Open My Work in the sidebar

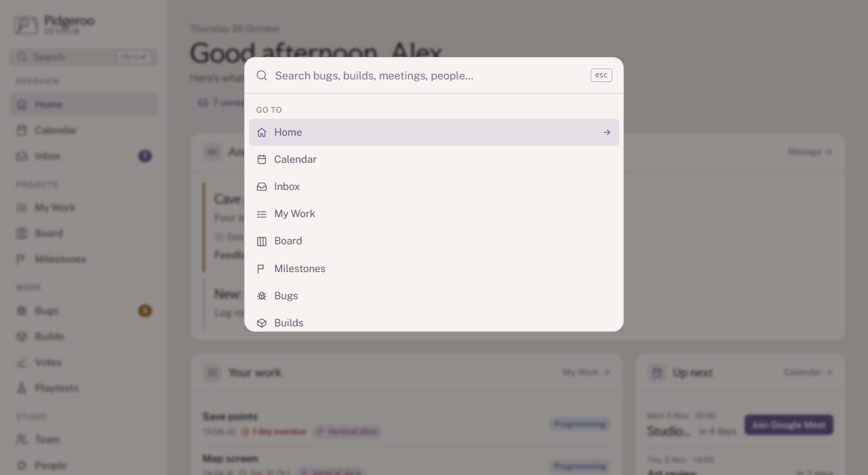coord(83,208)
